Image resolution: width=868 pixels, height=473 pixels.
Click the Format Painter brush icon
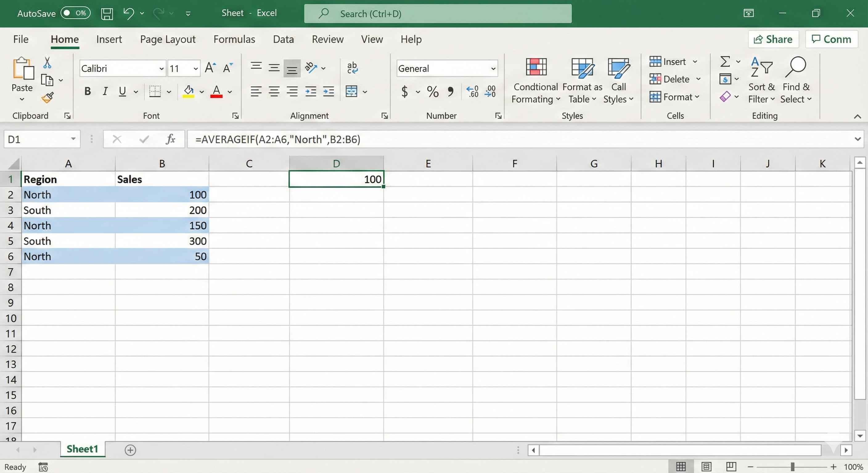[47, 98]
